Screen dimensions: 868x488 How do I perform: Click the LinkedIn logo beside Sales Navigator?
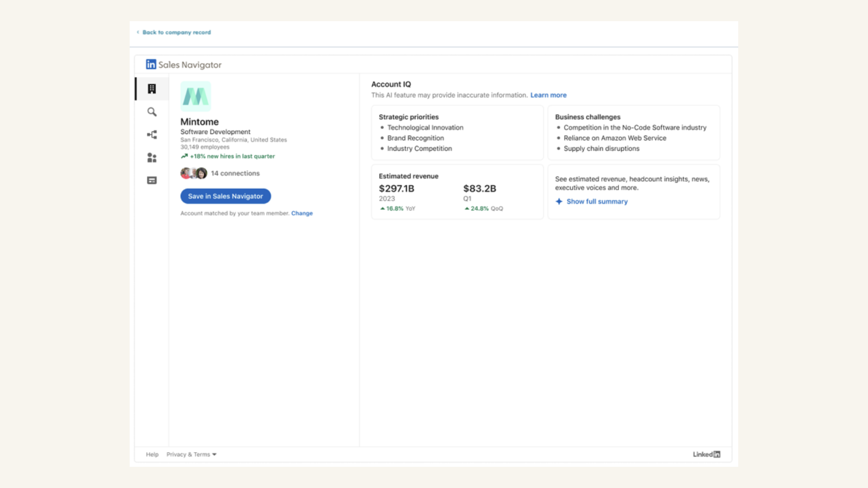point(150,64)
